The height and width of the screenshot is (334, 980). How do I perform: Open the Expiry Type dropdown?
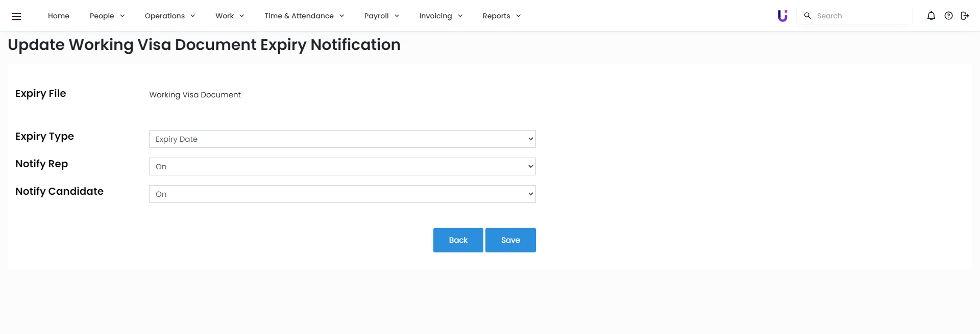(342, 139)
